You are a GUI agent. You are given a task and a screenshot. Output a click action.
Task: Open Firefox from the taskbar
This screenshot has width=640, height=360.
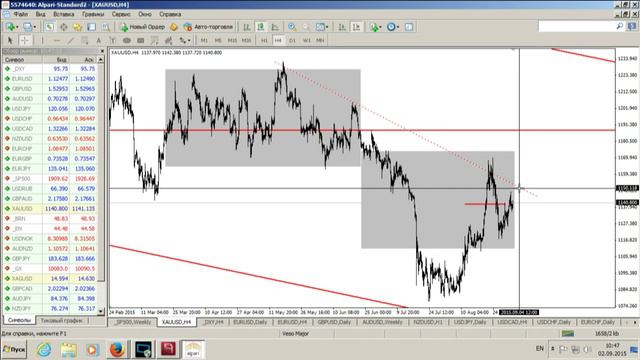(117, 349)
